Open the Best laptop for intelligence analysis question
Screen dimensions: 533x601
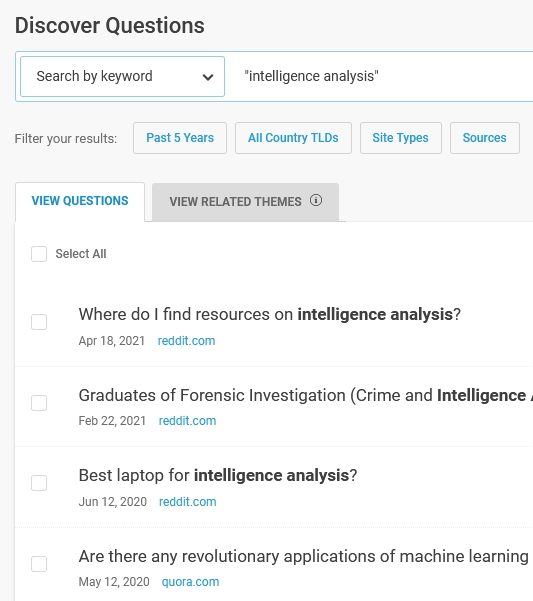tap(218, 476)
